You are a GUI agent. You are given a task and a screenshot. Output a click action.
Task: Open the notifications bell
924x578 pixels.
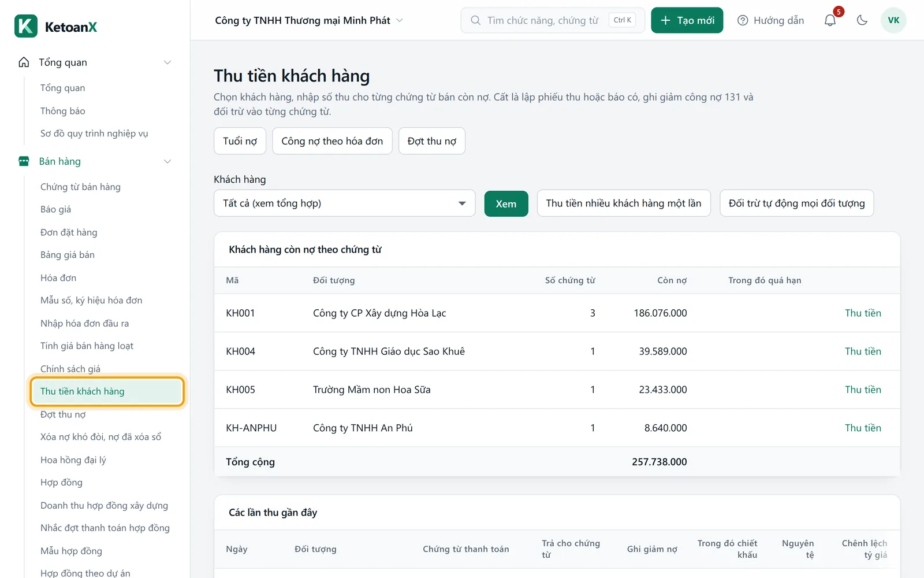[830, 20]
